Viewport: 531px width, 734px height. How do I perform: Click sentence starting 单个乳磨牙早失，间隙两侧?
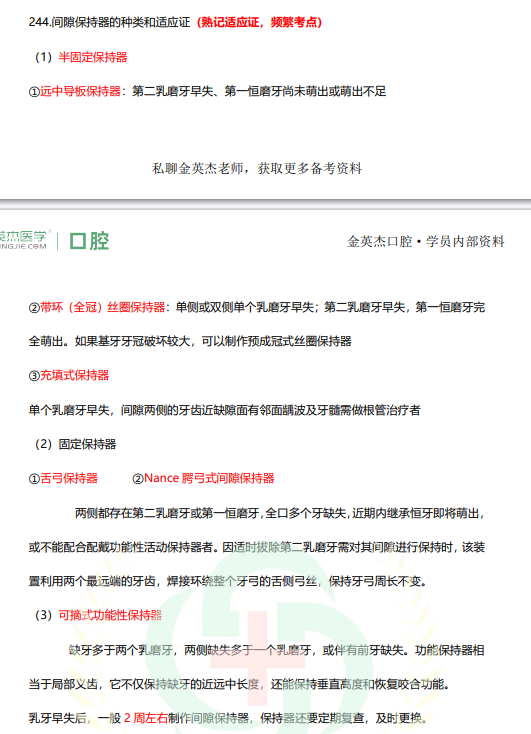(225, 410)
